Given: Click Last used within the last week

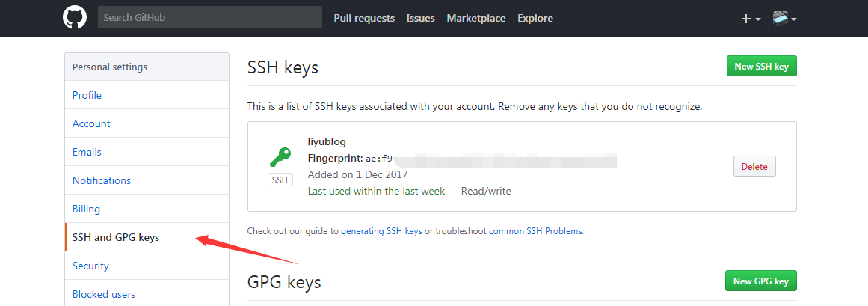Looking at the screenshot, I should point(376,192).
